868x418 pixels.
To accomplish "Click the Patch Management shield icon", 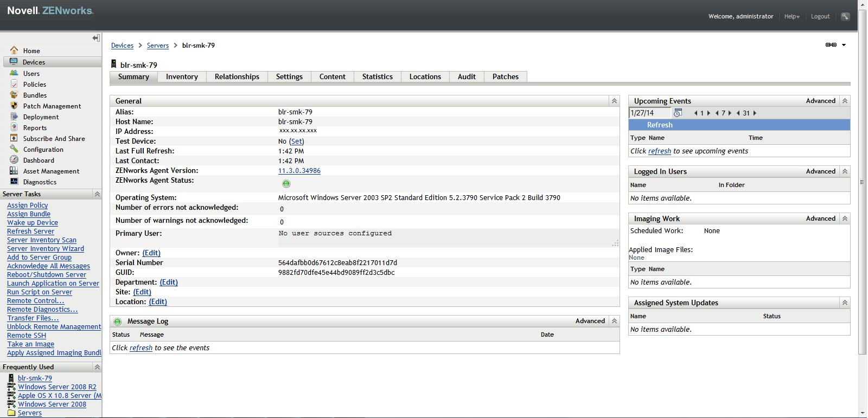I will click(14, 106).
